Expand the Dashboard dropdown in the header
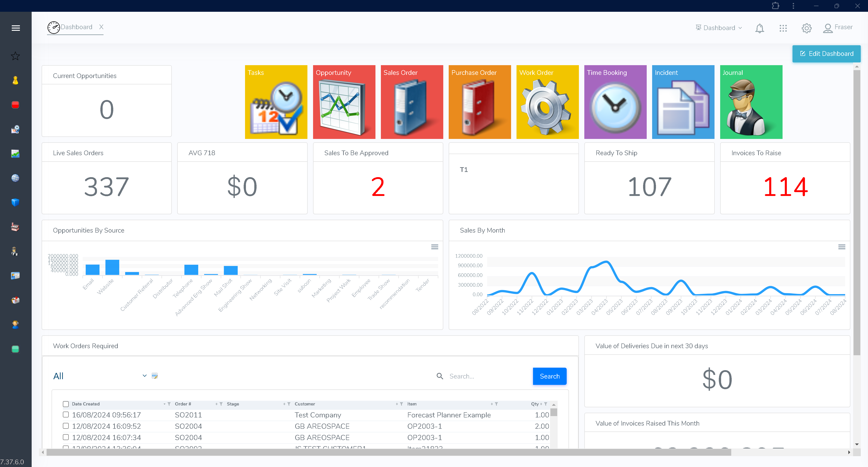868x467 pixels. coord(719,28)
